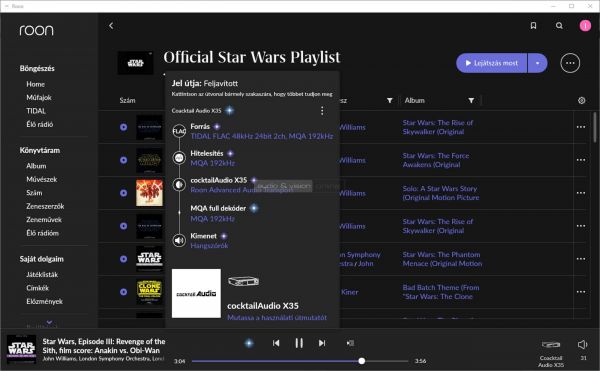Click the track list vertical scrollbar

(595, 127)
